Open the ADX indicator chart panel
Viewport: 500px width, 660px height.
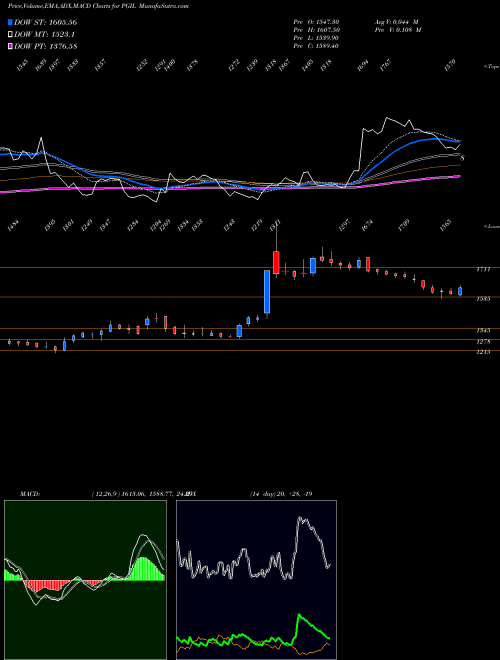pyautogui.click(x=256, y=580)
